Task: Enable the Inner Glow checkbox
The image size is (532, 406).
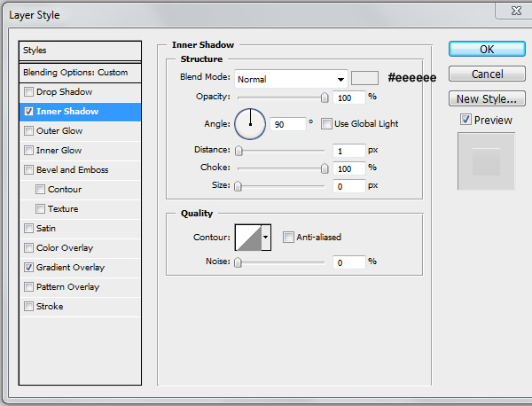Action: [x=29, y=151]
